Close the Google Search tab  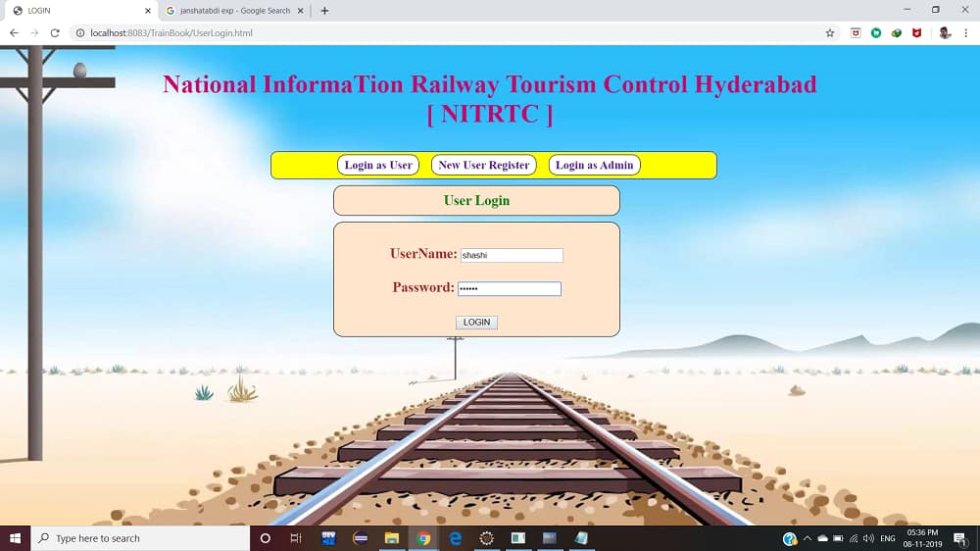coord(303,11)
